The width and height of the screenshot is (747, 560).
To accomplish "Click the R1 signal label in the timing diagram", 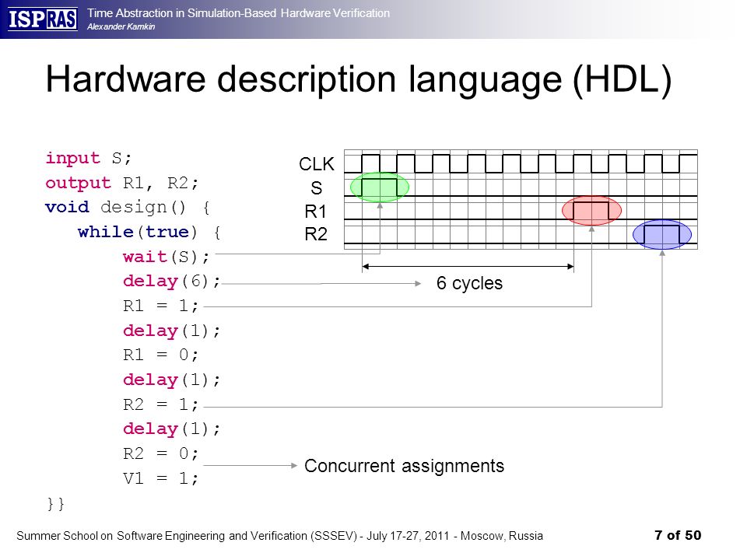I will point(315,211).
